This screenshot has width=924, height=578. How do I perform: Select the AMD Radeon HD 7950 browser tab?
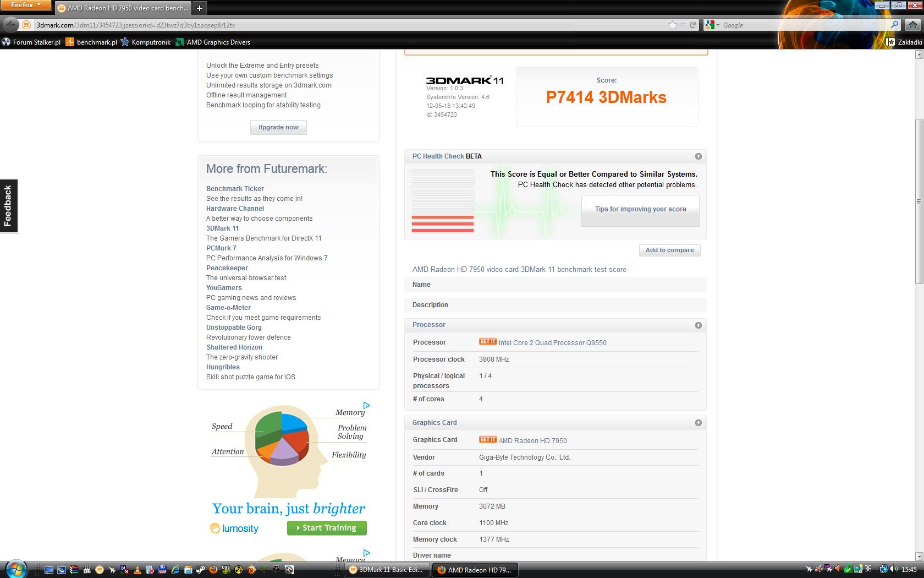[123, 8]
